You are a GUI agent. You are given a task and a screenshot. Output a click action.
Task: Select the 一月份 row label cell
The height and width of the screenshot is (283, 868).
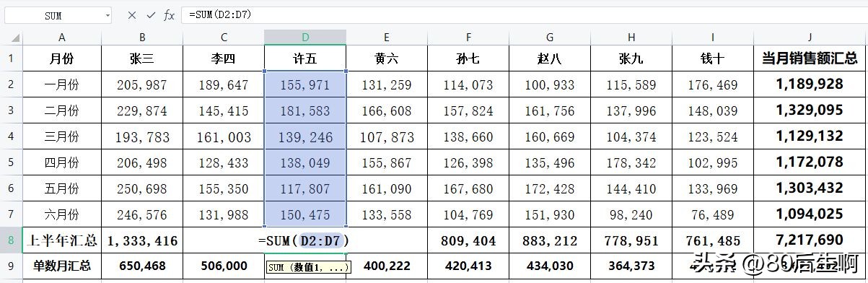click(62, 84)
